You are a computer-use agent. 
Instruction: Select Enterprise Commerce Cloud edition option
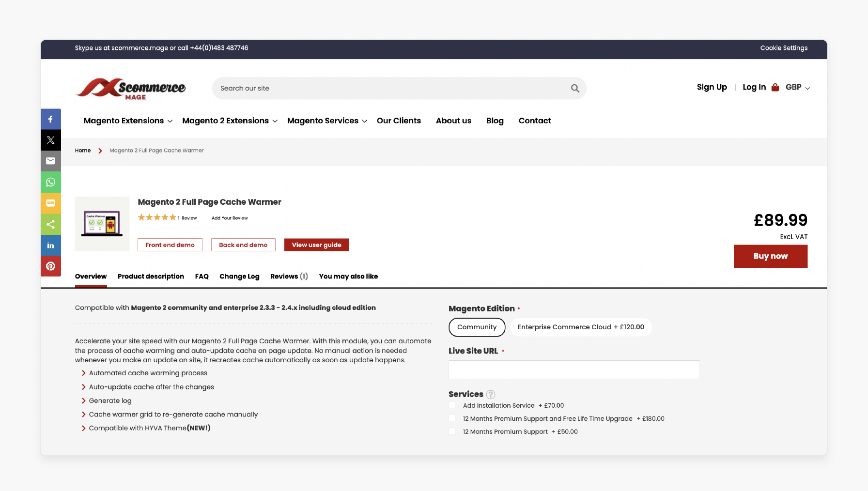pos(581,327)
